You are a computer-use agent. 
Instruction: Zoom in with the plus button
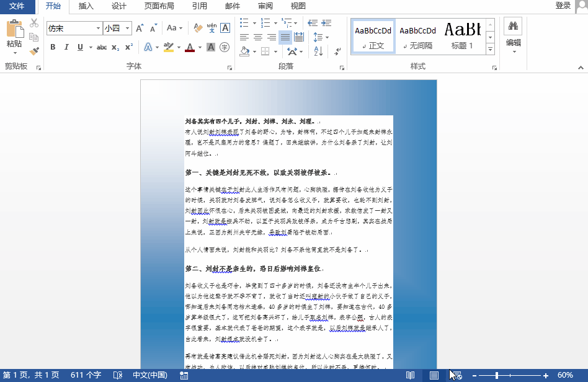tap(546, 376)
